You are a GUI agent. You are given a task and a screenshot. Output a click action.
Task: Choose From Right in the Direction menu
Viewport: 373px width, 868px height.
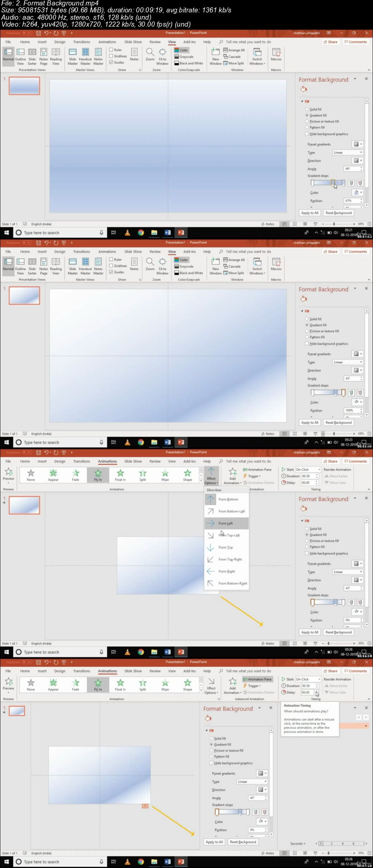[x=227, y=571]
